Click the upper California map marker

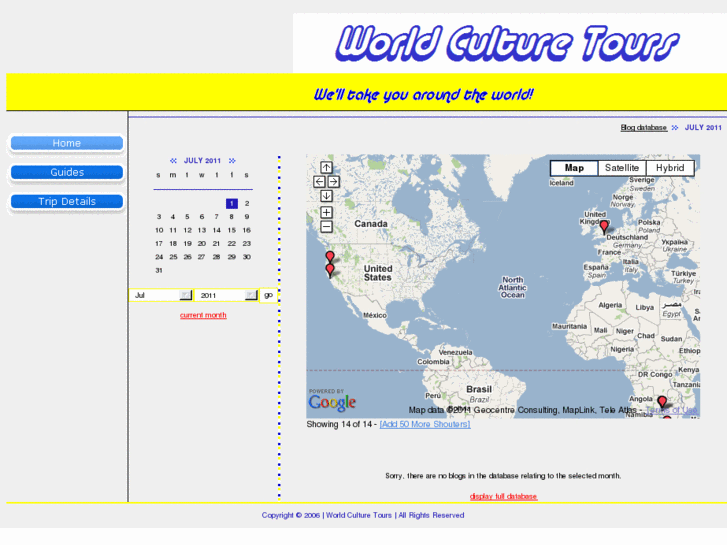(x=330, y=257)
